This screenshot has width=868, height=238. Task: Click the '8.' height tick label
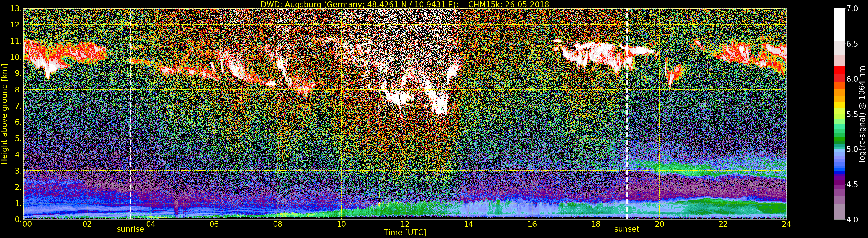point(18,90)
